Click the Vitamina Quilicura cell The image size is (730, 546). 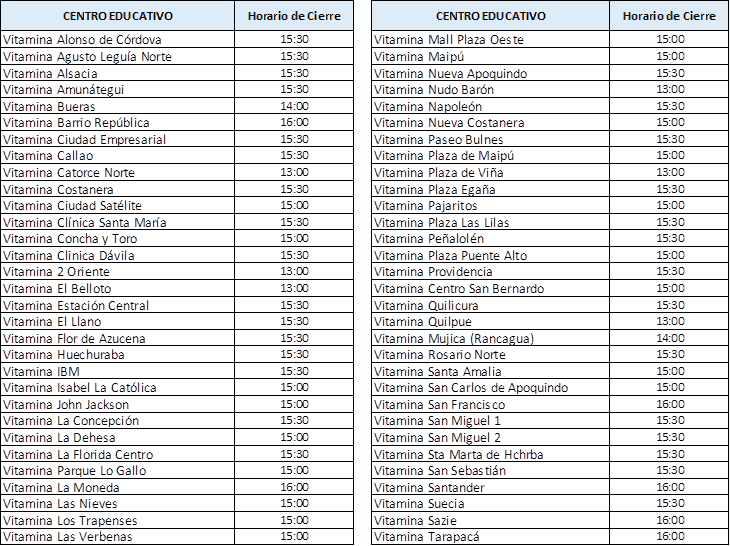pyautogui.click(x=491, y=305)
